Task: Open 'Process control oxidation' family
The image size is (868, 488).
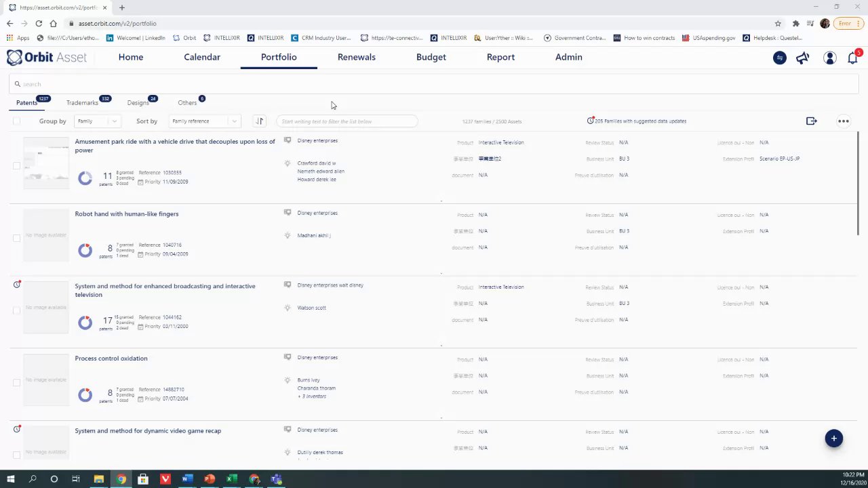Action: coord(111,359)
